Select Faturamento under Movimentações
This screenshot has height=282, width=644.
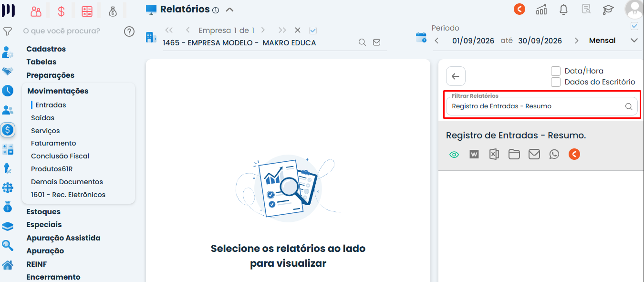[x=53, y=143]
